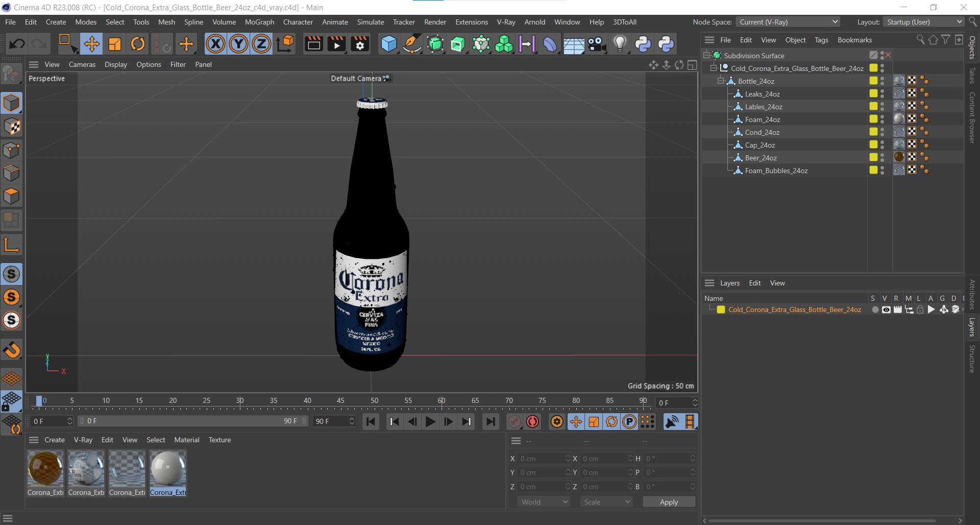
Task: Play the animation forward
Action: click(x=430, y=422)
